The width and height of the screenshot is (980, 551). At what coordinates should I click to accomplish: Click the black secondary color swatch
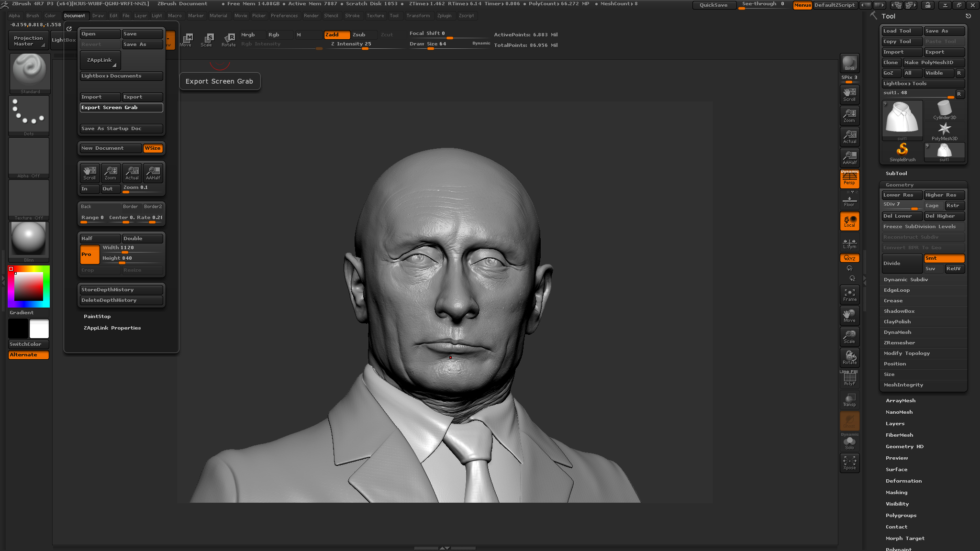click(18, 329)
